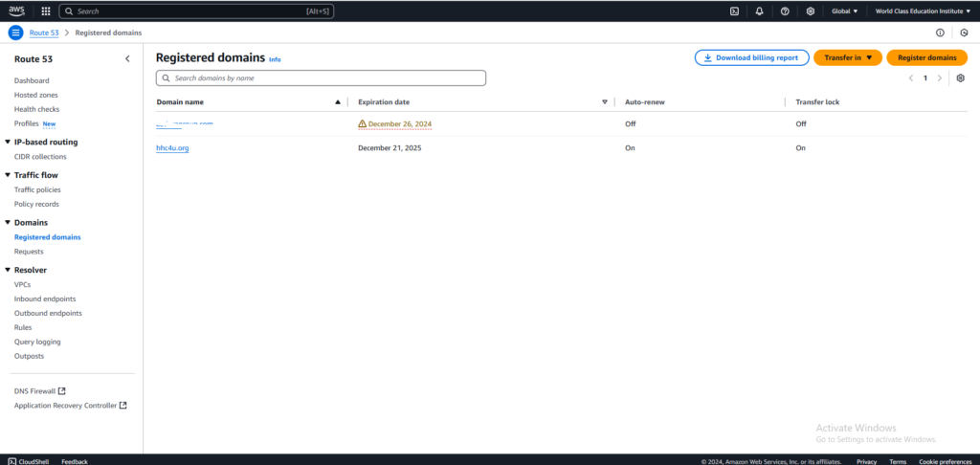Open the Transfer in dropdown
Screen dimensions: 980x465
pos(848,57)
